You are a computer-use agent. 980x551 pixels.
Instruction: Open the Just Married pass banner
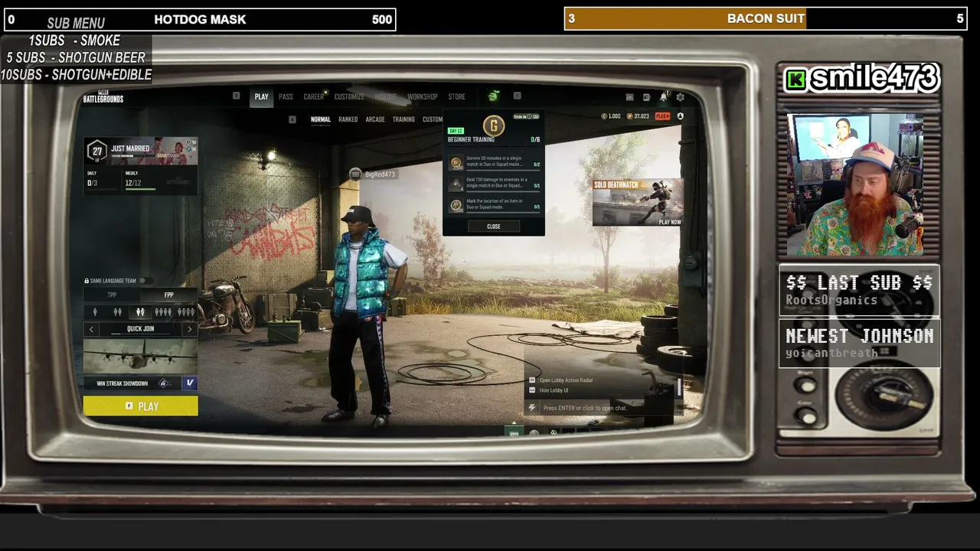point(142,151)
